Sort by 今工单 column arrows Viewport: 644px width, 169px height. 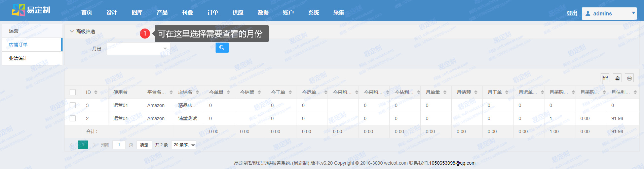290,92
